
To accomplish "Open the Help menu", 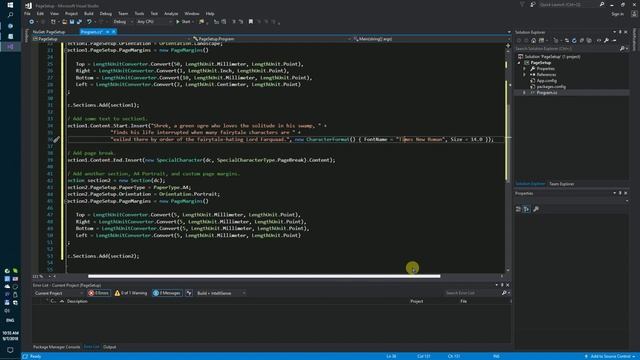I will (210, 13).
